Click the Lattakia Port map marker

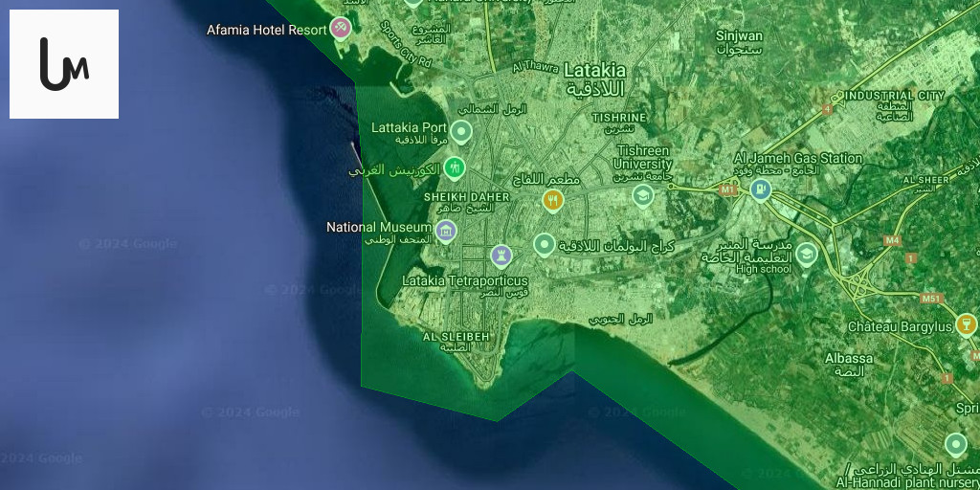pyautogui.click(x=462, y=130)
